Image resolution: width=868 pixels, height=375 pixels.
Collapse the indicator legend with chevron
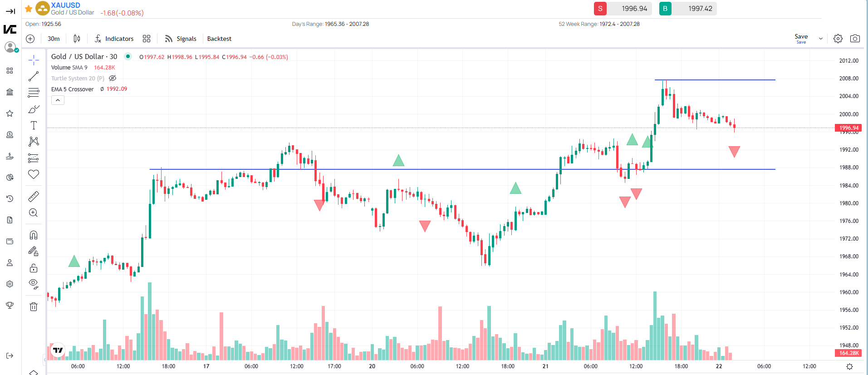[x=58, y=100]
